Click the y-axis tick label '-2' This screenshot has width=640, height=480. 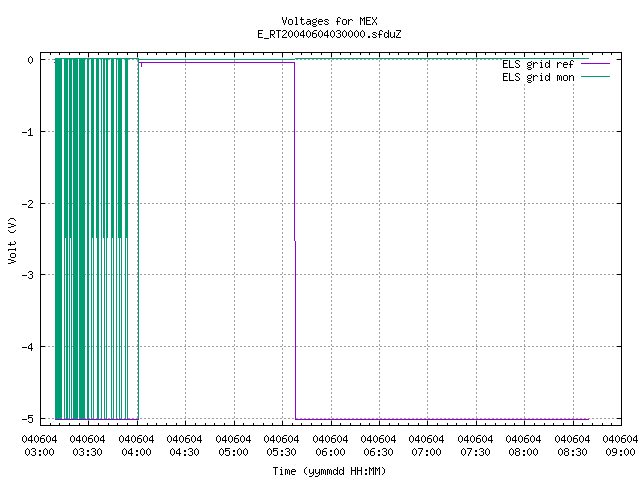pos(28,204)
